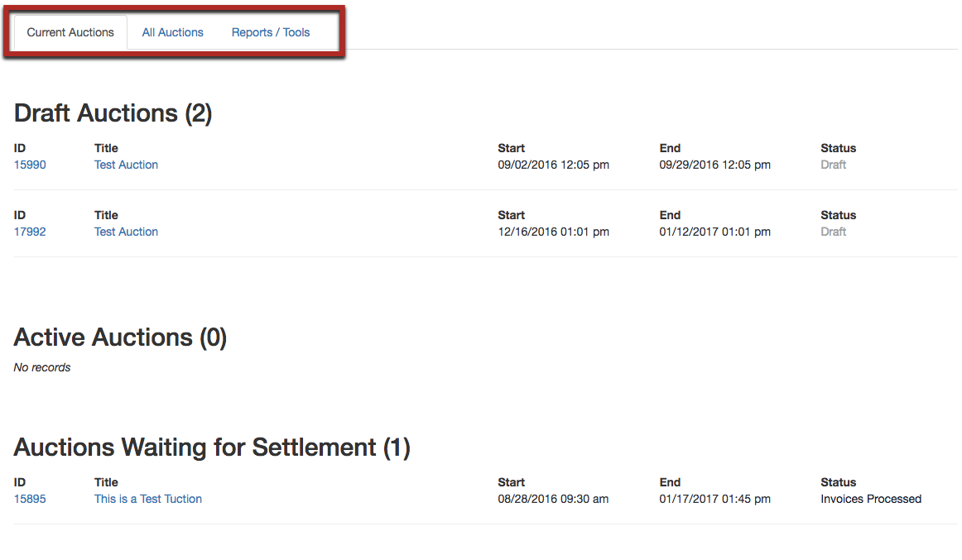Screen dimensions: 962x560
Task: Click the "No records" text
Action: pos(42,367)
